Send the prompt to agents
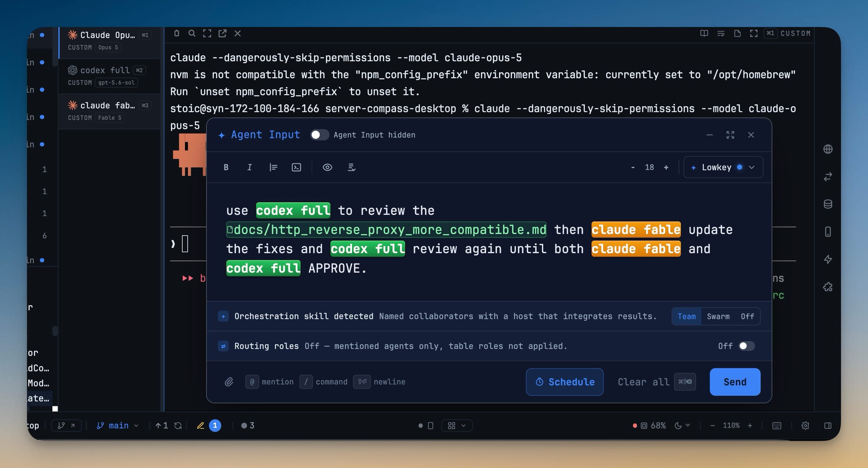868x468 pixels. click(735, 382)
